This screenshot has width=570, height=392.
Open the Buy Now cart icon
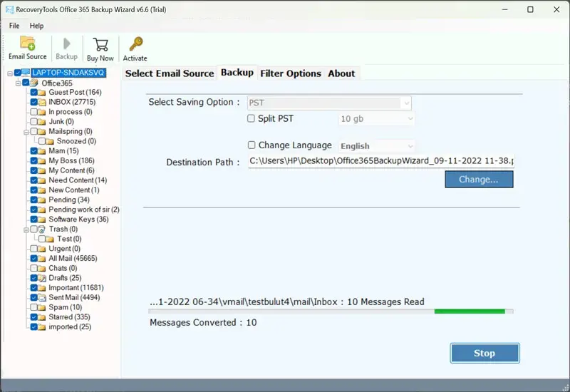click(x=100, y=43)
